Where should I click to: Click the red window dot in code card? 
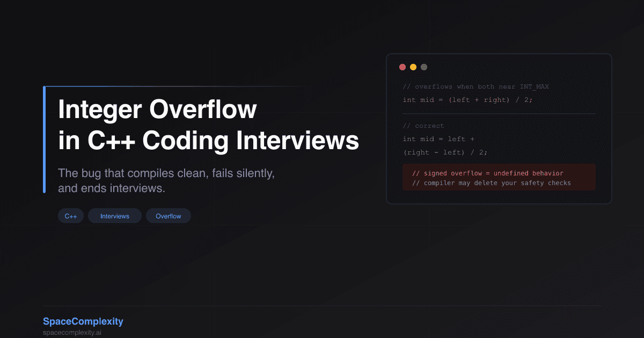click(402, 67)
